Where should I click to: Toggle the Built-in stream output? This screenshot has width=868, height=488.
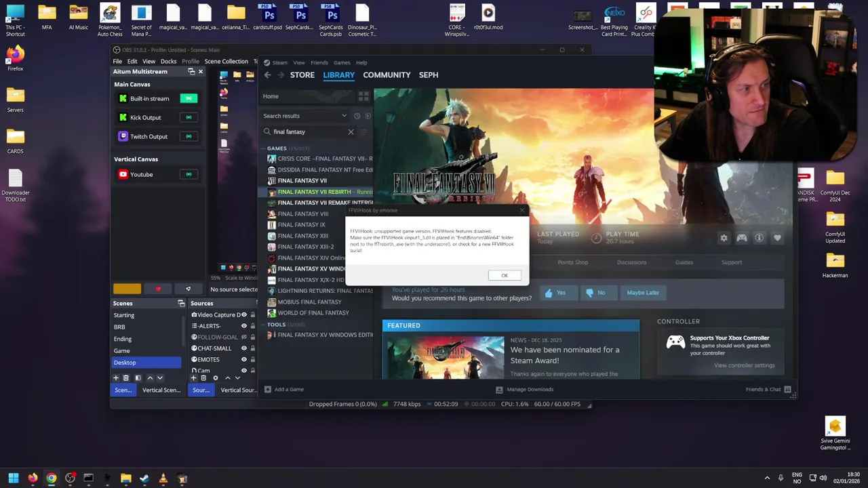click(x=189, y=98)
